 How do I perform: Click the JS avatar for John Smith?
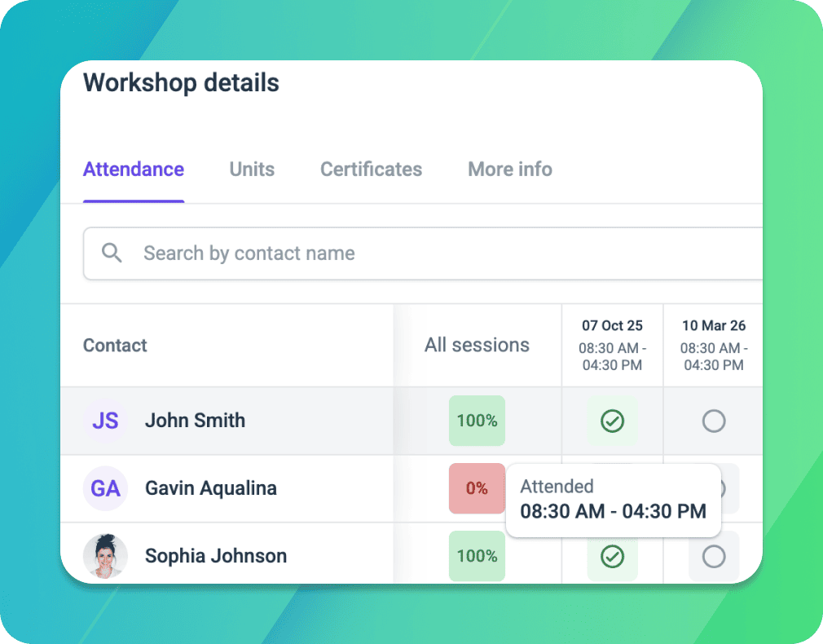coord(105,421)
